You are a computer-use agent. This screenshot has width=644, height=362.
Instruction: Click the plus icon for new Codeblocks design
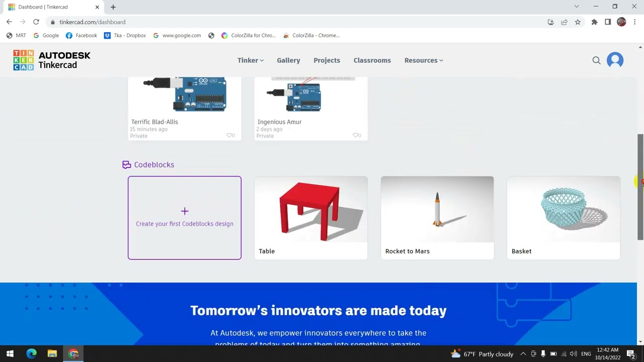(x=185, y=211)
